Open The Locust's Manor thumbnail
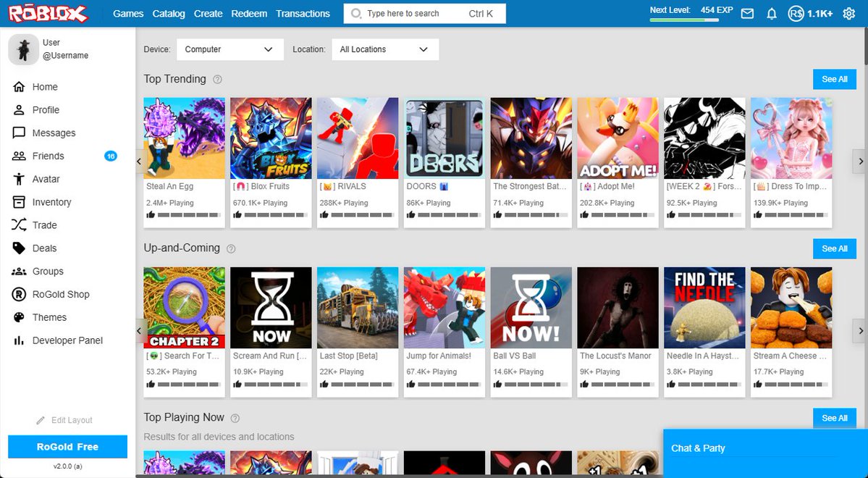868x478 pixels. click(618, 307)
